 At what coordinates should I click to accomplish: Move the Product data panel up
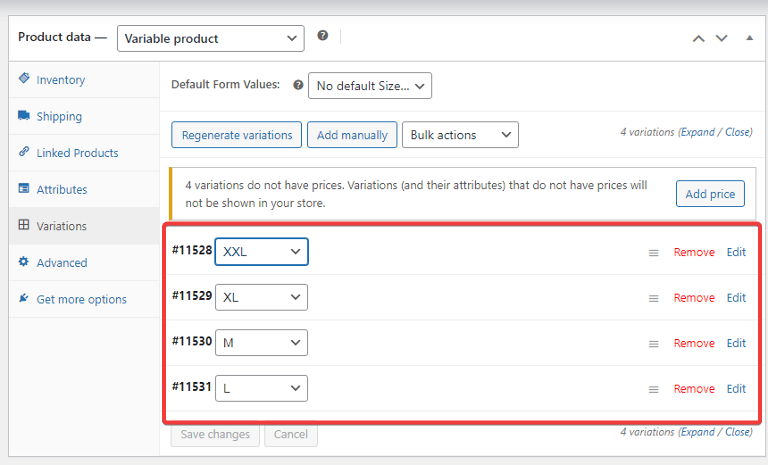(x=698, y=38)
